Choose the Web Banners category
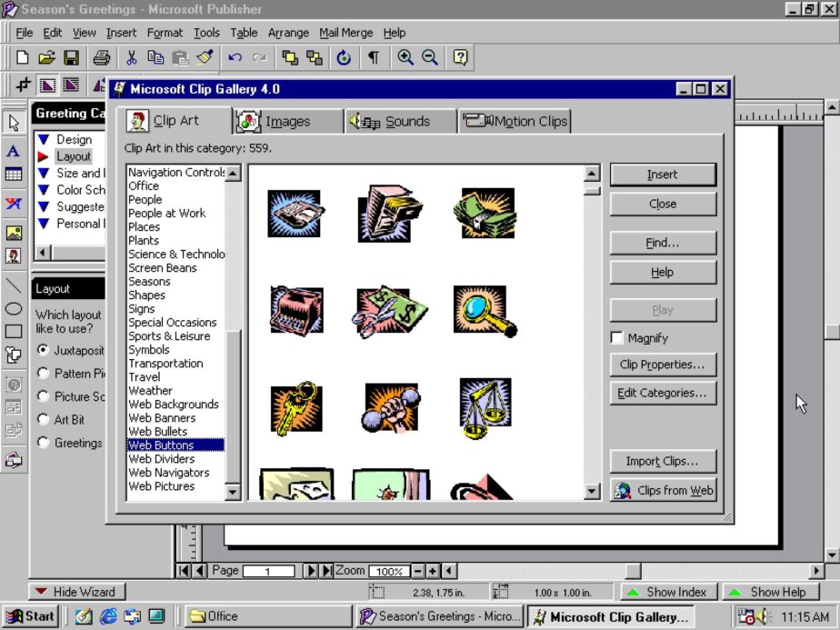Screen dimensions: 840x630 [162, 418]
